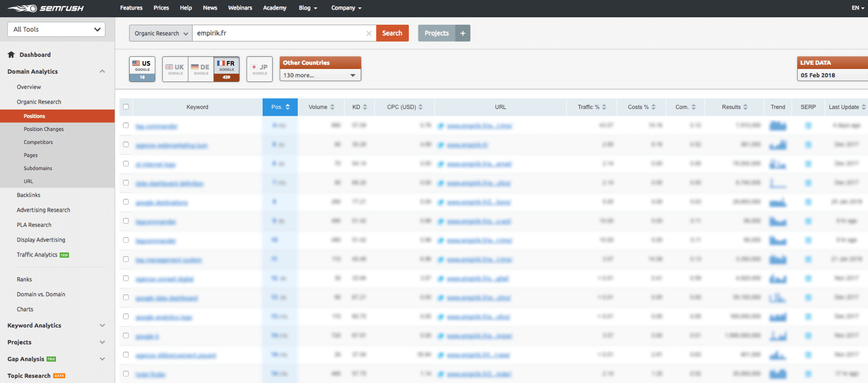
Task: Open the Webinars menu item
Action: pyautogui.click(x=240, y=8)
